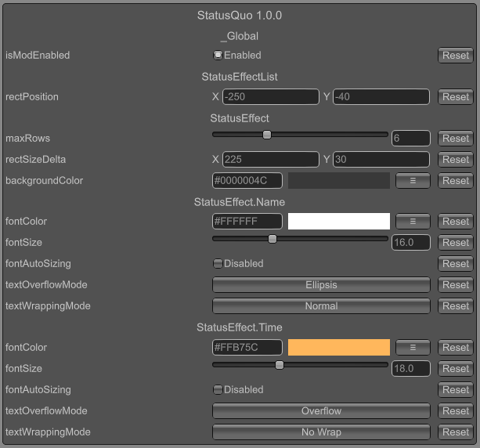Image resolution: width=480 pixels, height=448 pixels.
Task: Click the StatusEffect.Time section header
Action: [240, 327]
